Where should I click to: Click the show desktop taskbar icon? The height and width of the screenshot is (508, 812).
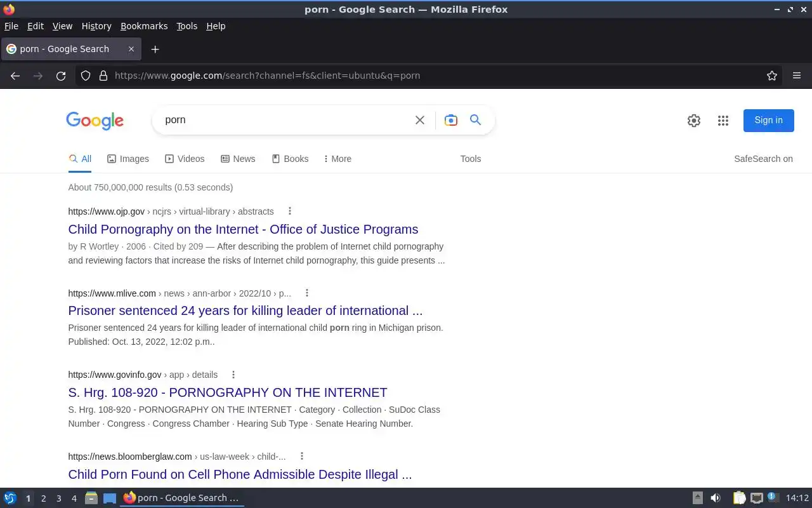(x=110, y=498)
